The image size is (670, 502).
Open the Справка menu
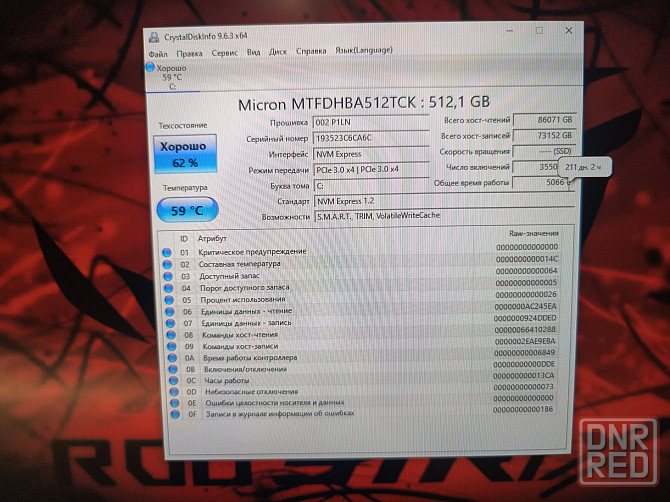pyautogui.click(x=311, y=51)
